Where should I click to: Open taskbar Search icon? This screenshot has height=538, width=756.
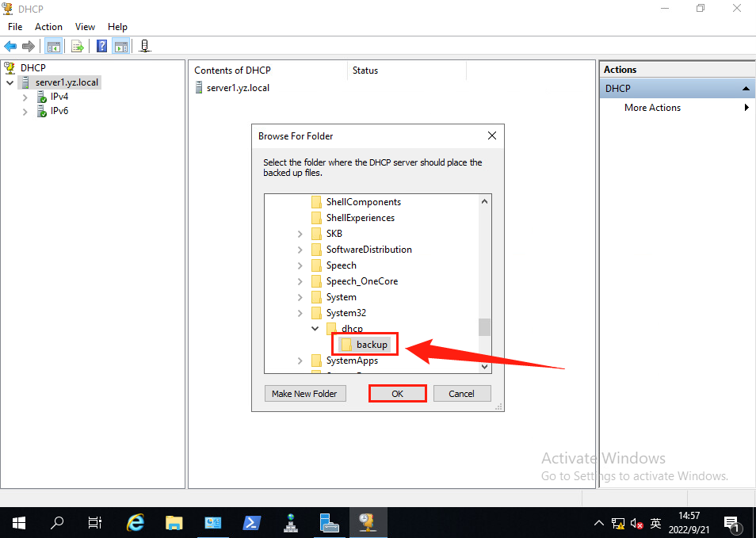(57, 523)
